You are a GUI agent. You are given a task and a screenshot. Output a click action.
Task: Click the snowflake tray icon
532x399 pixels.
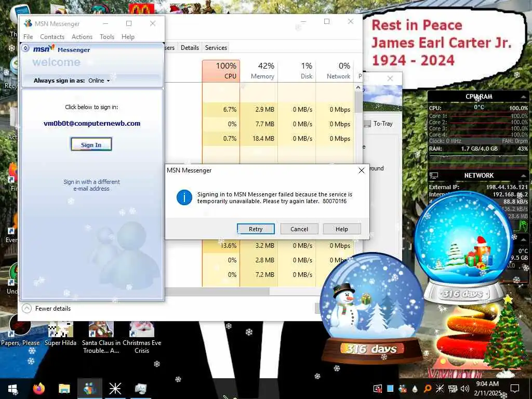point(440,389)
